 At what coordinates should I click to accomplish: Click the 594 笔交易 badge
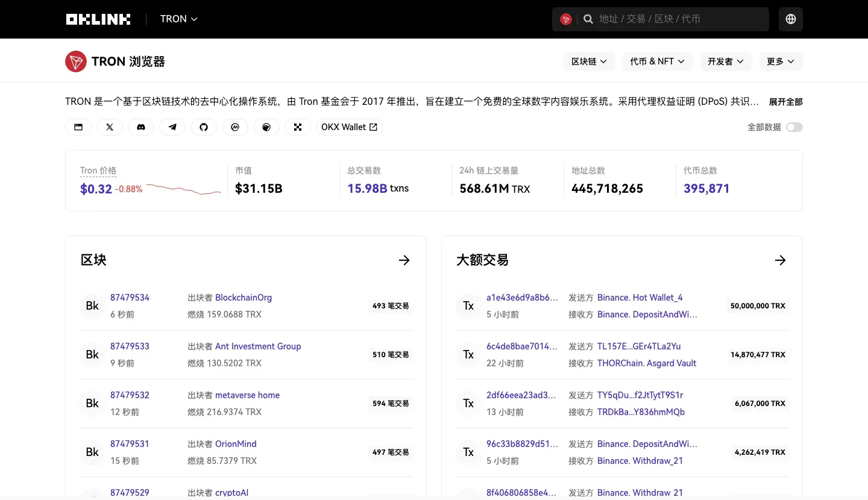(x=391, y=404)
